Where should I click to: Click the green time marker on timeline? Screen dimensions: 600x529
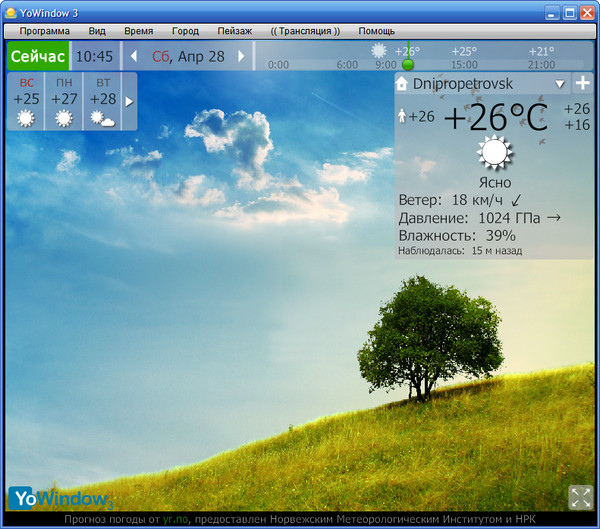407,62
